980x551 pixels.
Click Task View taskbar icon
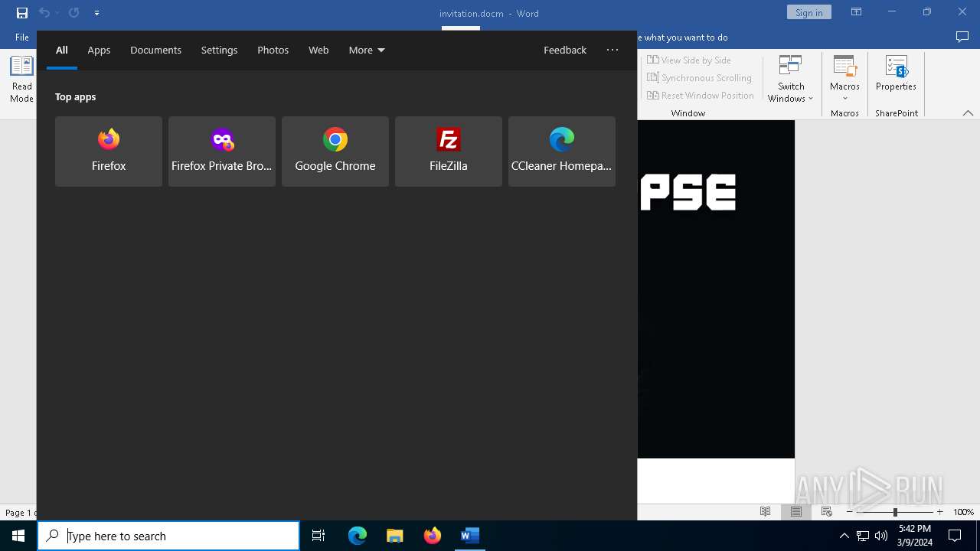pos(318,536)
